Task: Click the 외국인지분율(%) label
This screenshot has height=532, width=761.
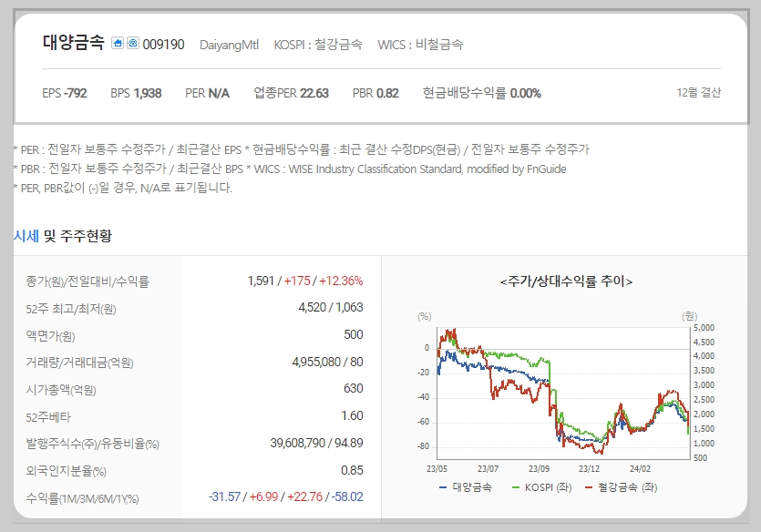Action: 66,471
